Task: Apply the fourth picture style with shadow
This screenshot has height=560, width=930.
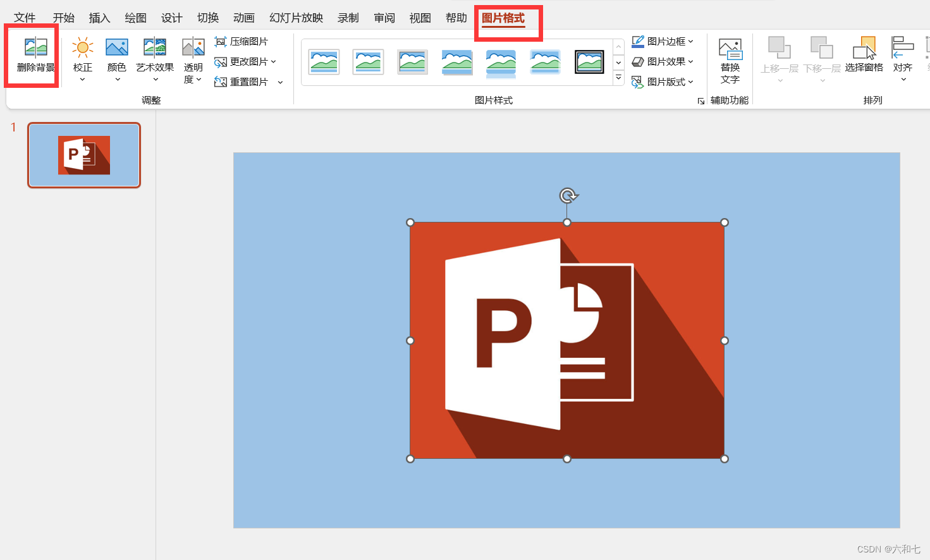Action: 456,62
